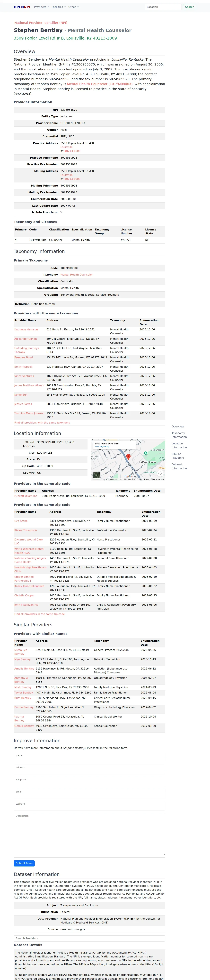The width and height of the screenshot is (210, 980).
Task: Click the Submit Form button
Action: click(x=24, y=863)
